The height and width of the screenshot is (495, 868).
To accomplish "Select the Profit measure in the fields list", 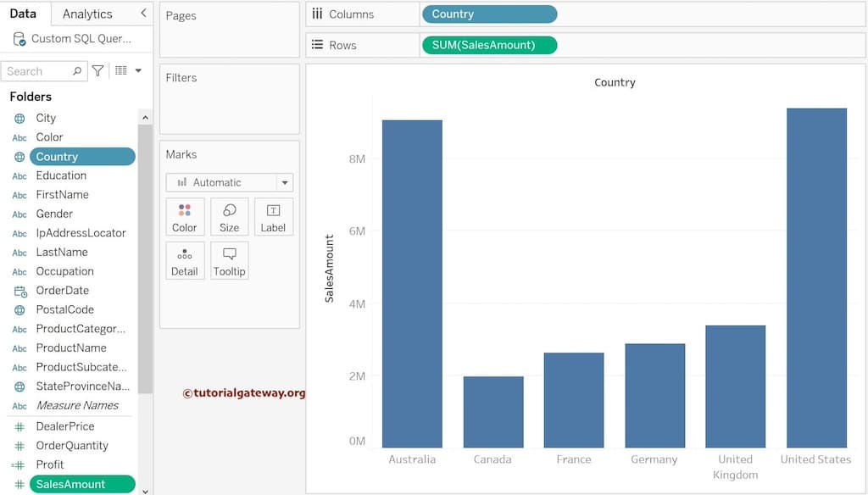I will [x=51, y=464].
